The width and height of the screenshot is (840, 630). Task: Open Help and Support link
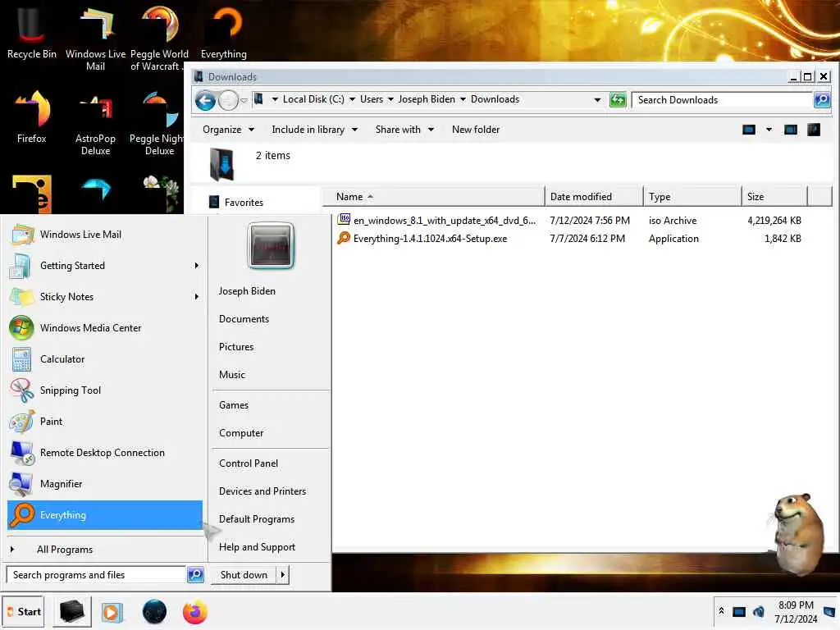point(257,547)
